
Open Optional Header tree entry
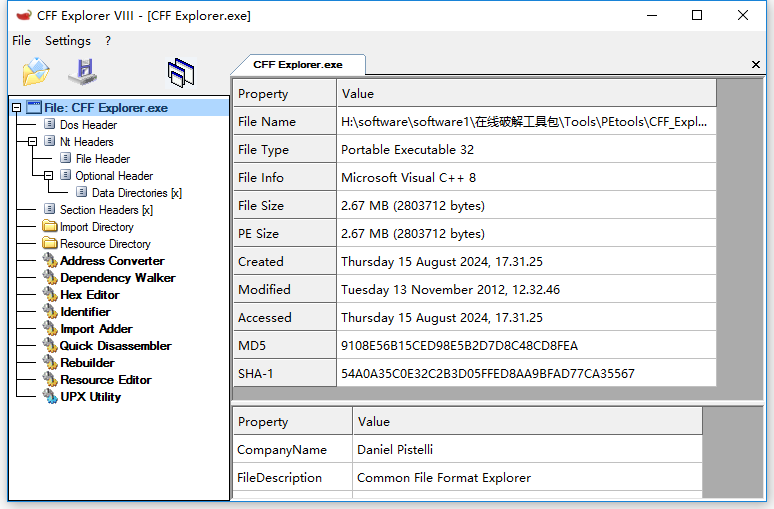click(114, 176)
